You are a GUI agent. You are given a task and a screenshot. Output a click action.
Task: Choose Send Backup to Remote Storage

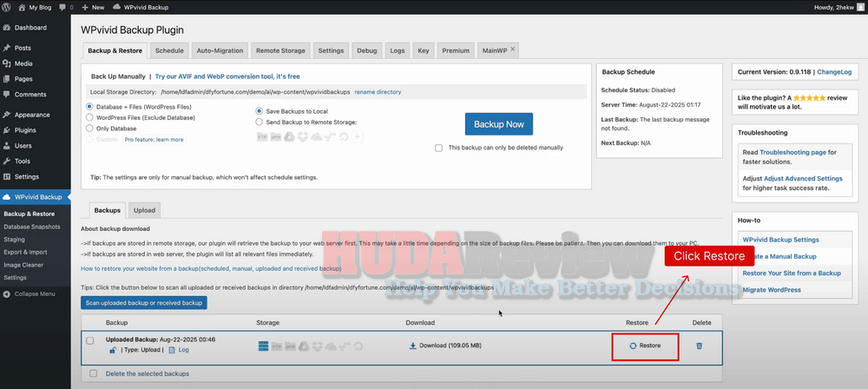(260, 122)
